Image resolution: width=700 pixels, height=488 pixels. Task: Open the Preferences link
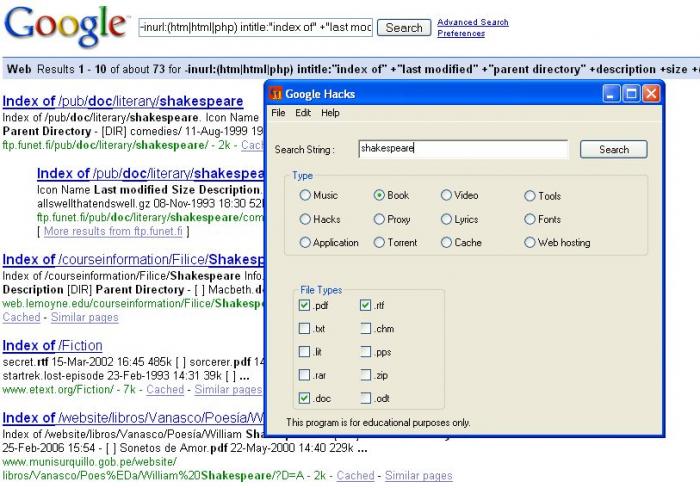tap(461, 33)
